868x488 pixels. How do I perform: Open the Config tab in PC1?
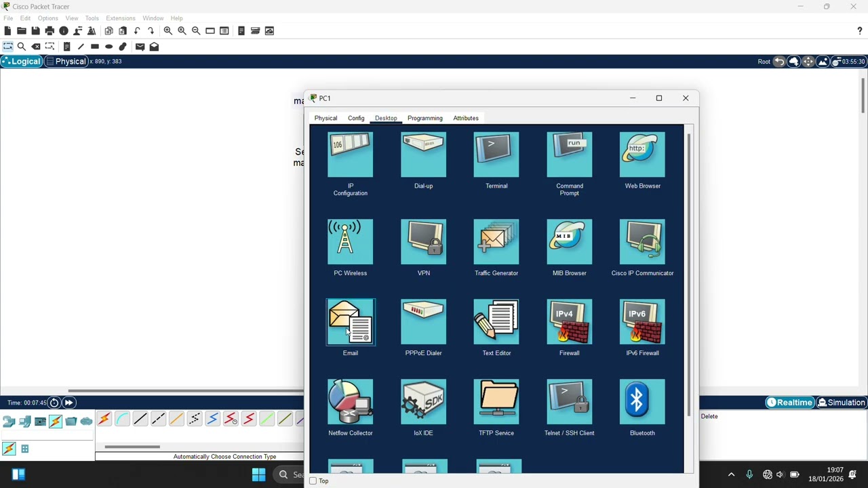pos(356,118)
